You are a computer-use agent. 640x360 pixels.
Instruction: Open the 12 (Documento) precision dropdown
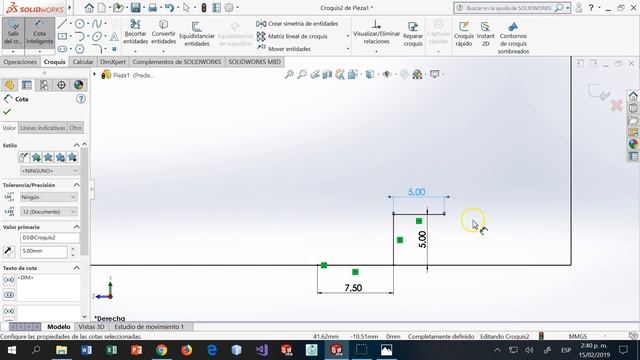click(48, 211)
